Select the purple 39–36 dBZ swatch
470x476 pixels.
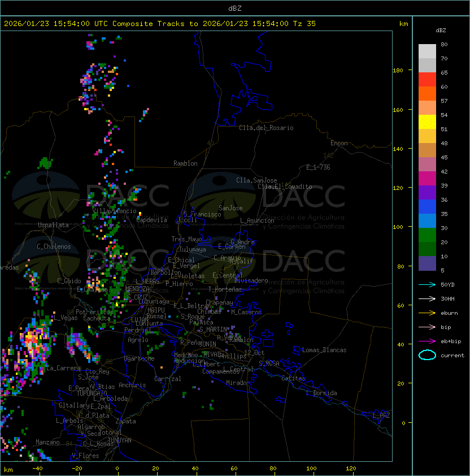[427, 192]
